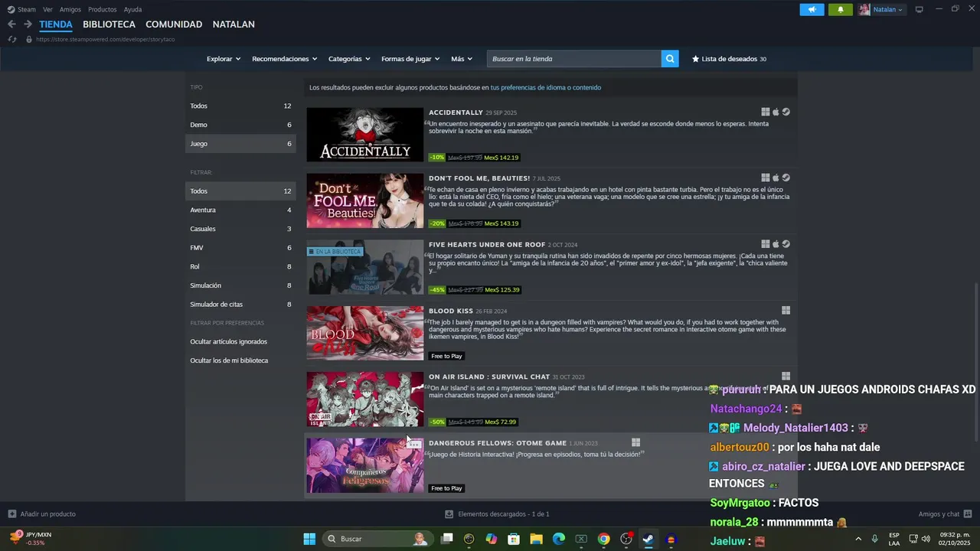Open Microsoft Edge from the taskbar
The width and height of the screenshot is (980, 551).
point(559,539)
